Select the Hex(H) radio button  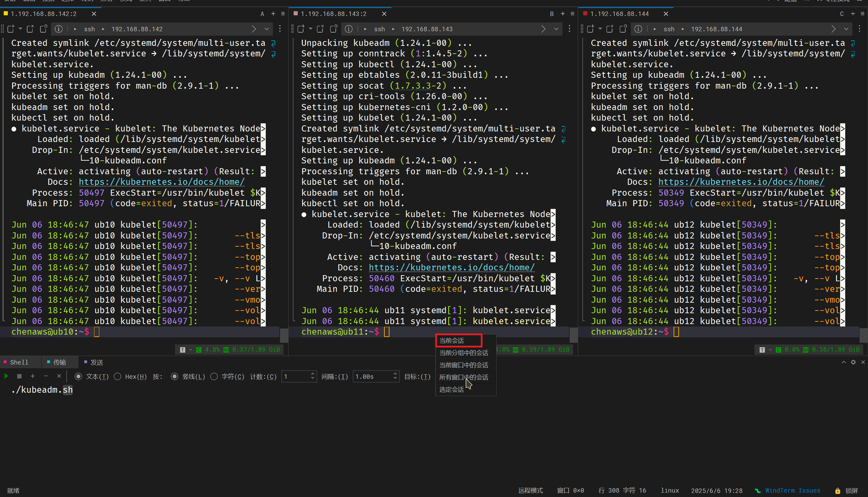pyautogui.click(x=118, y=376)
